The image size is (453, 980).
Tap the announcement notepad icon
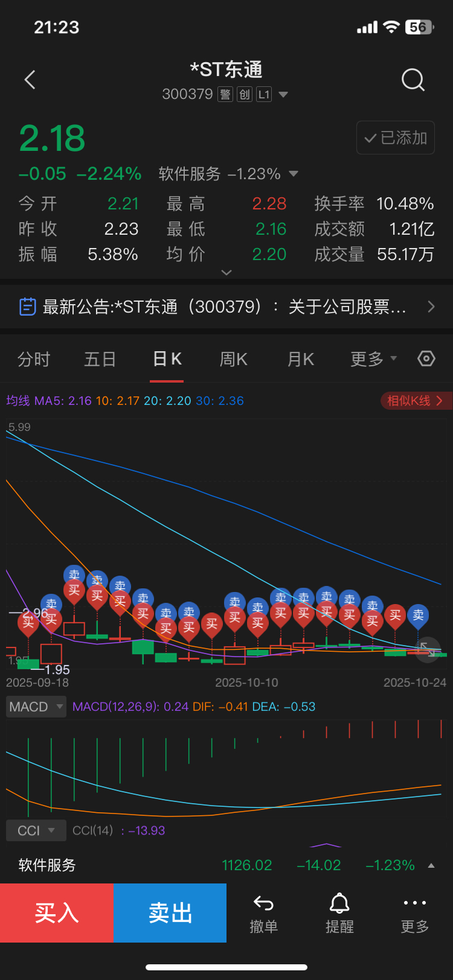click(28, 307)
